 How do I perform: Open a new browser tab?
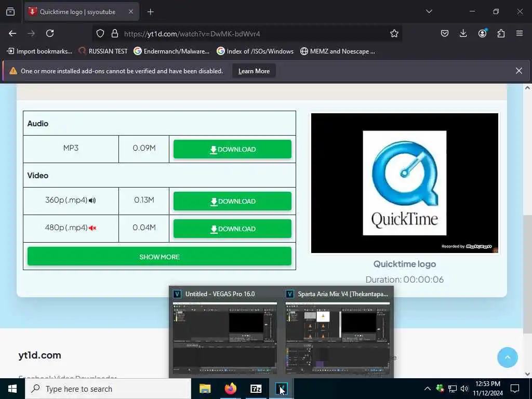click(150, 12)
